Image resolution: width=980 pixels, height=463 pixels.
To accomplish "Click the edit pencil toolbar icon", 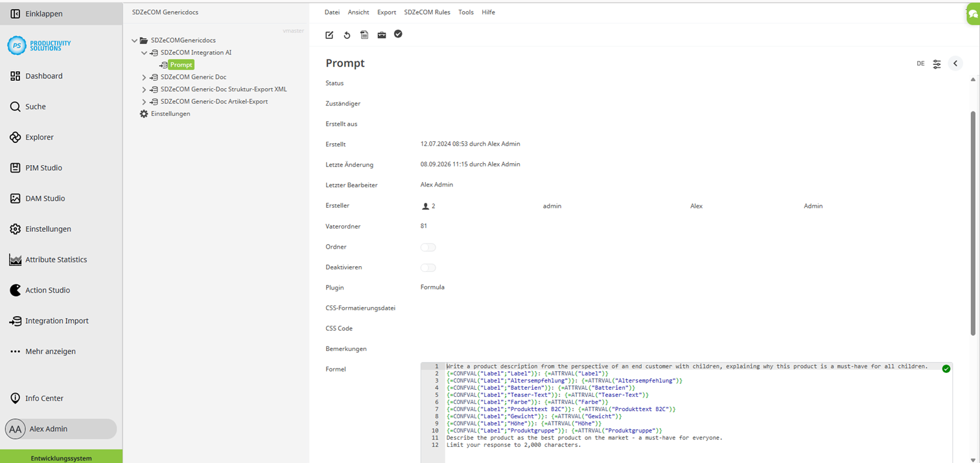I will pyautogui.click(x=329, y=35).
